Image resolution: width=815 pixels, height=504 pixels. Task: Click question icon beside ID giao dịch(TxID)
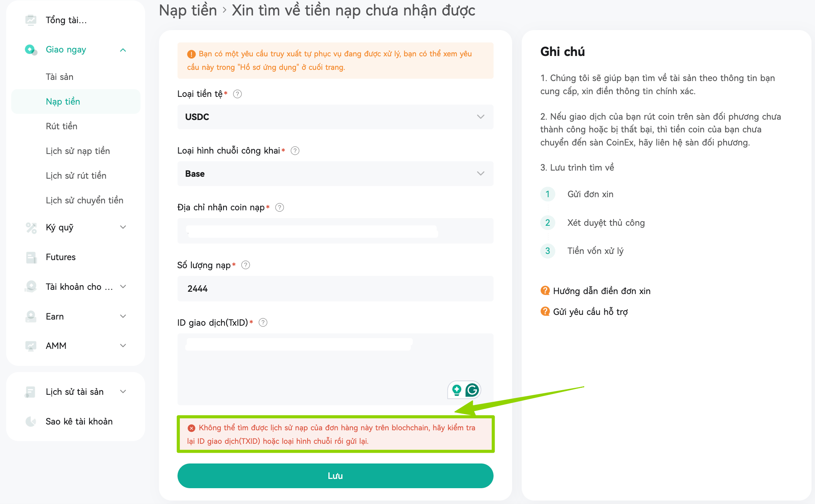pos(263,322)
